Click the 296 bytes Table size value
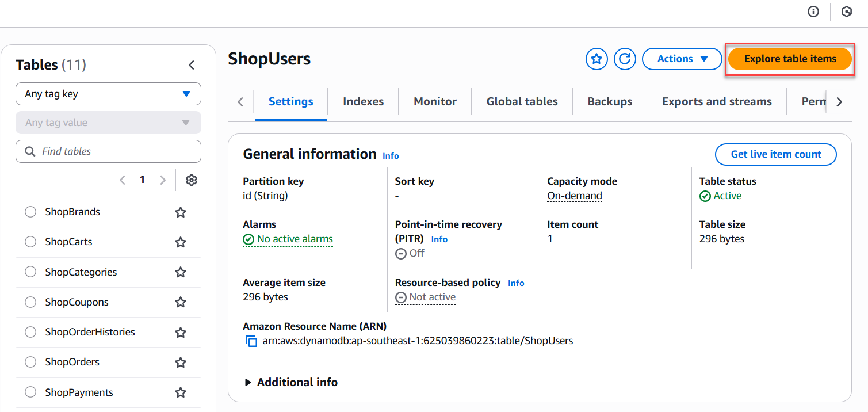The height and width of the screenshot is (412, 868). click(722, 239)
